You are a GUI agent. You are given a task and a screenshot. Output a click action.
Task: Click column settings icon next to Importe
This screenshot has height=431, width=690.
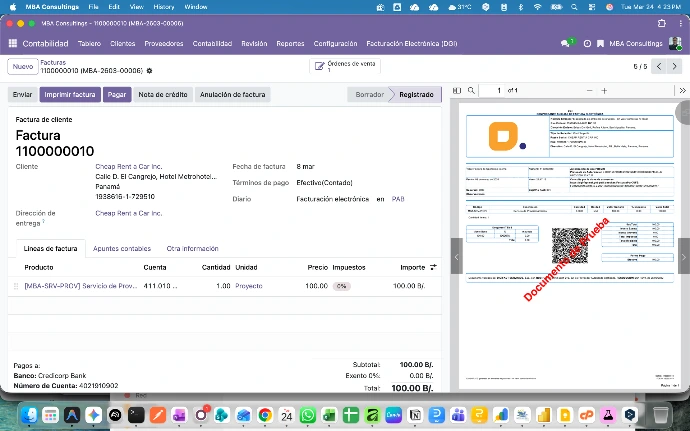[433, 268]
